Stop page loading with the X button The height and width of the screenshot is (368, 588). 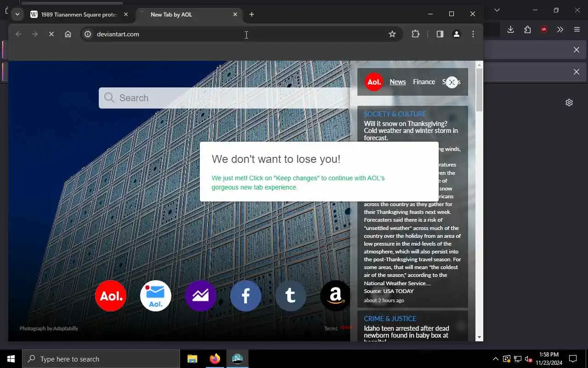[51, 34]
